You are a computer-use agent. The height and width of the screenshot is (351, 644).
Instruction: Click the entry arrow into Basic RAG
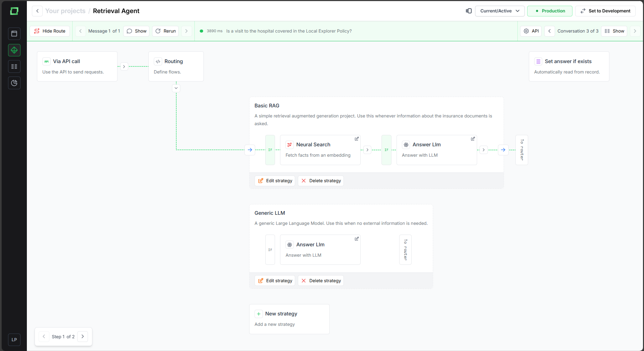[x=250, y=150]
